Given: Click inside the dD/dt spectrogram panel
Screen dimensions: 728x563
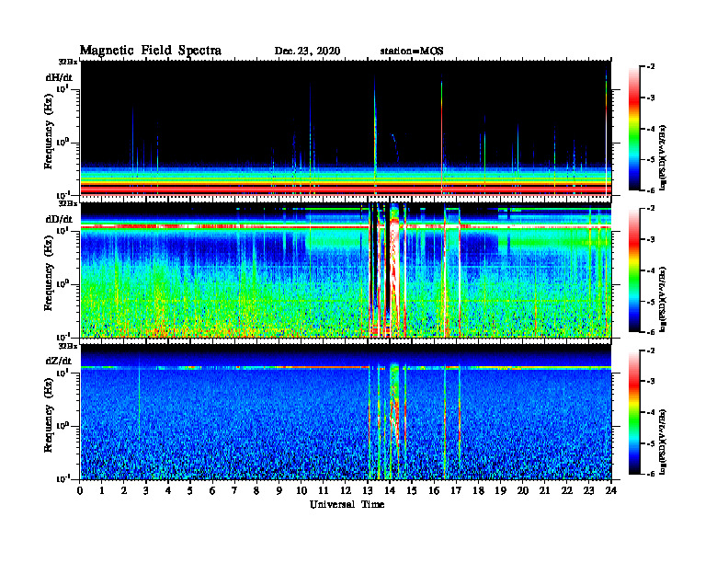Looking at the screenshot, I should click(x=346, y=270).
